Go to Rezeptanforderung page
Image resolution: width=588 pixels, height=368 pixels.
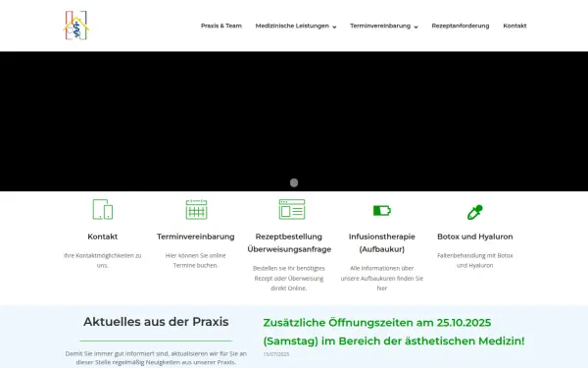[x=461, y=26]
